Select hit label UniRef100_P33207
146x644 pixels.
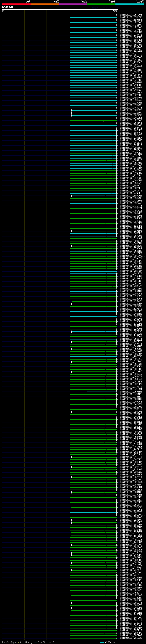131,100
